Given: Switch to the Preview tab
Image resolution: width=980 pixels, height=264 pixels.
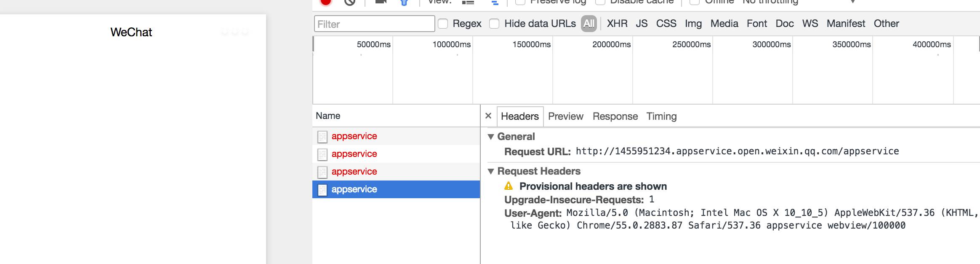Looking at the screenshot, I should (565, 116).
